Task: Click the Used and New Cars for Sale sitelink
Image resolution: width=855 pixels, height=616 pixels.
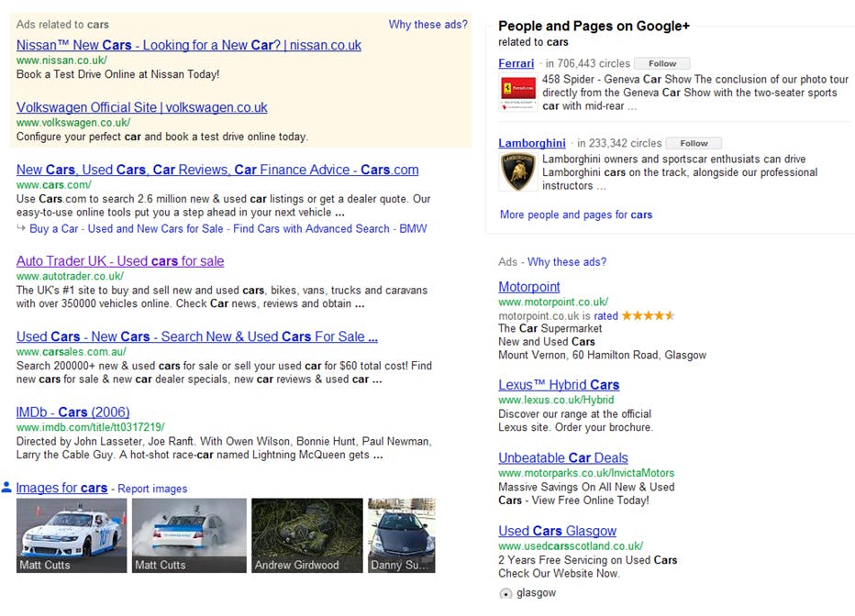Action: click(155, 229)
